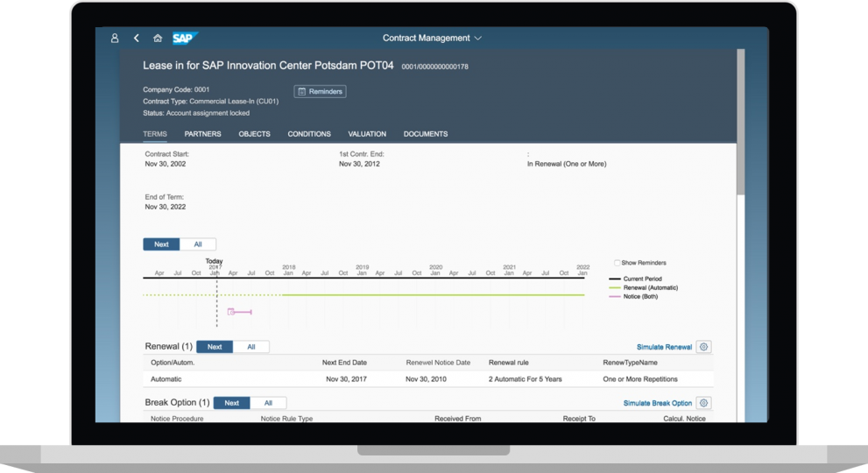Click the vertical scrollbar thumb
868x473 pixels.
[741, 122]
